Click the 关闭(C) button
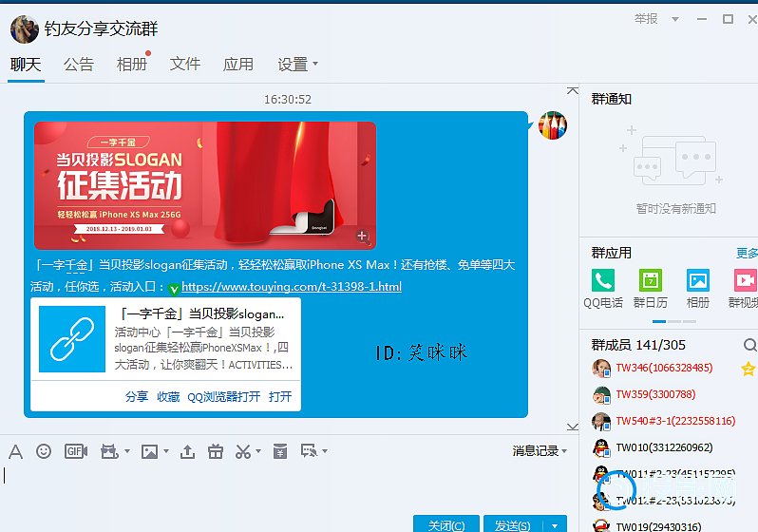The width and height of the screenshot is (758, 532). 446,525
